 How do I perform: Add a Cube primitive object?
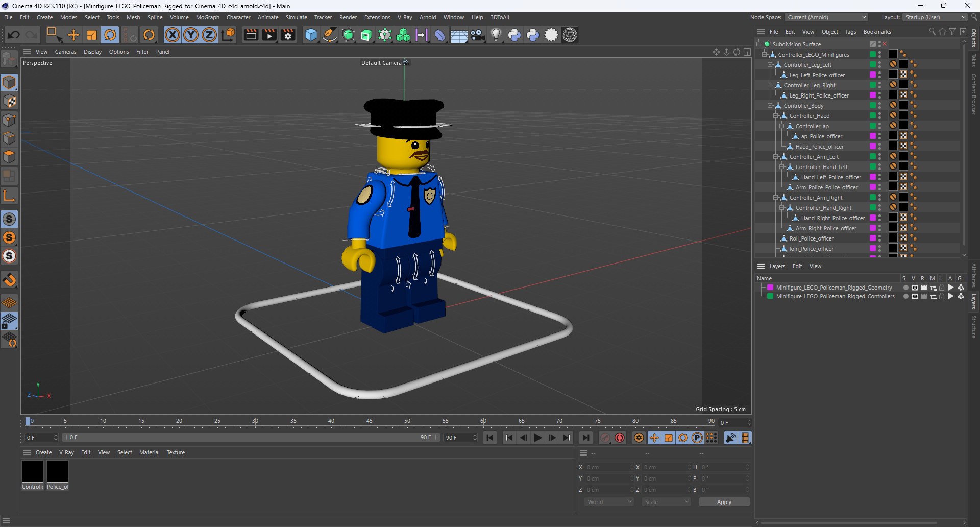coord(311,35)
